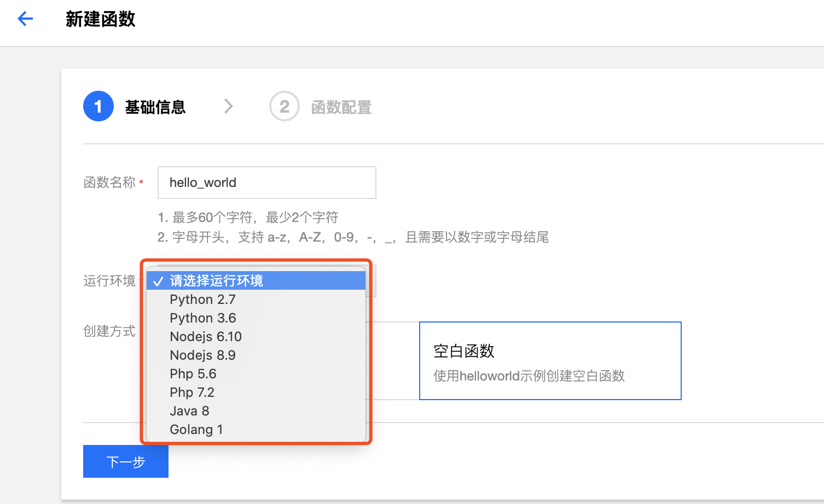The image size is (824, 504).
Task: Switch to the 基础信息 step
Action: coord(155,107)
